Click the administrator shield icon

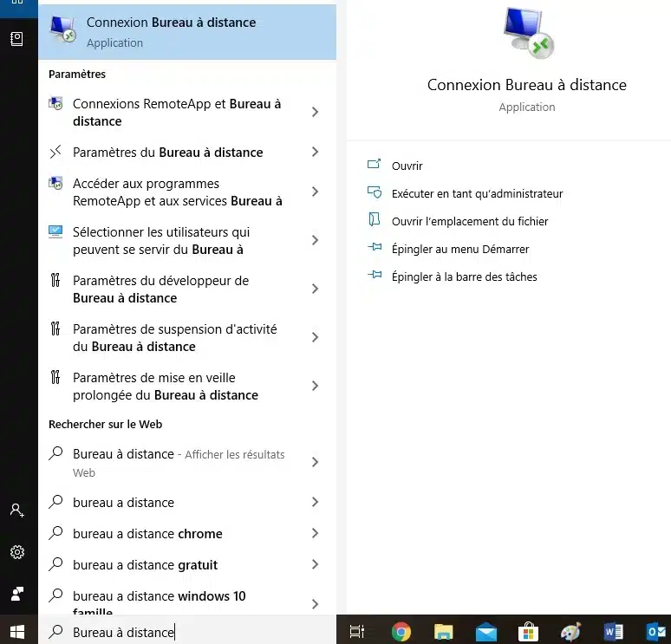coord(375,192)
